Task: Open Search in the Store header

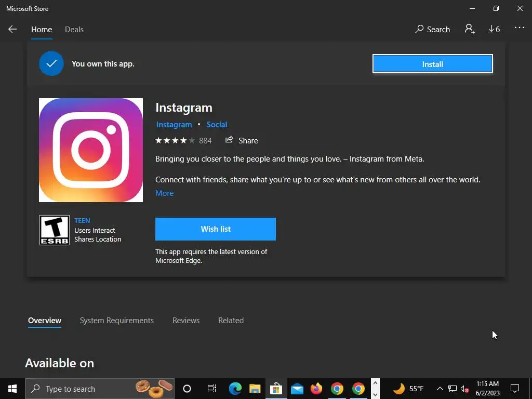Action: coord(432,30)
